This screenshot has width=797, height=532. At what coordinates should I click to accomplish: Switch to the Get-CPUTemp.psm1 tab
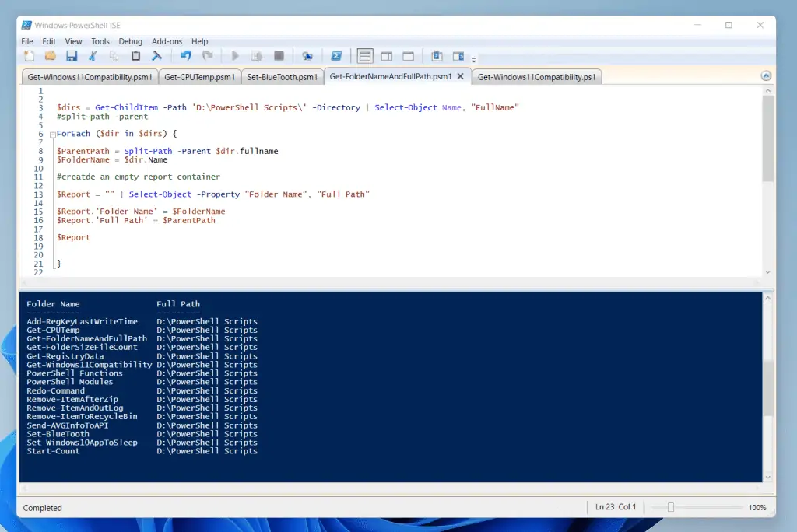pyautogui.click(x=200, y=77)
